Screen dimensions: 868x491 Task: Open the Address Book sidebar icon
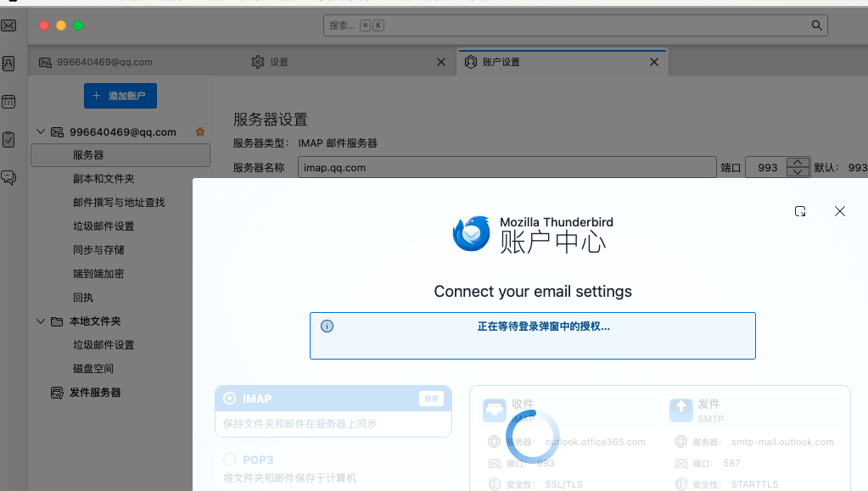pyautogui.click(x=8, y=64)
